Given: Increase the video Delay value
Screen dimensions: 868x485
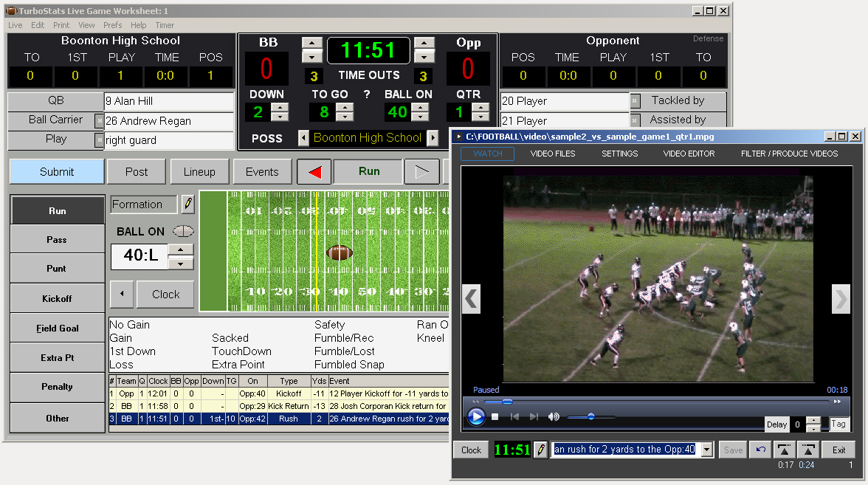Looking at the screenshot, I should [x=813, y=421].
